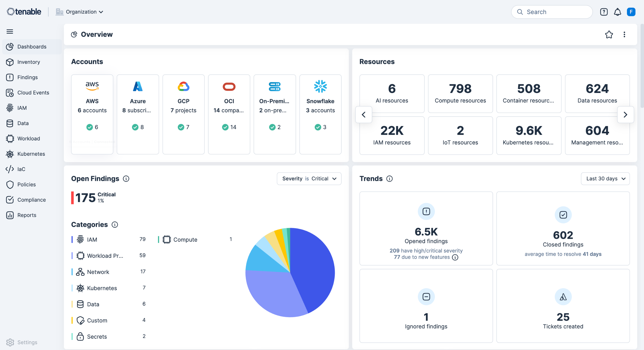Viewport: 644px width, 350px height.
Task: Click the notifications bell icon
Action: (x=617, y=12)
